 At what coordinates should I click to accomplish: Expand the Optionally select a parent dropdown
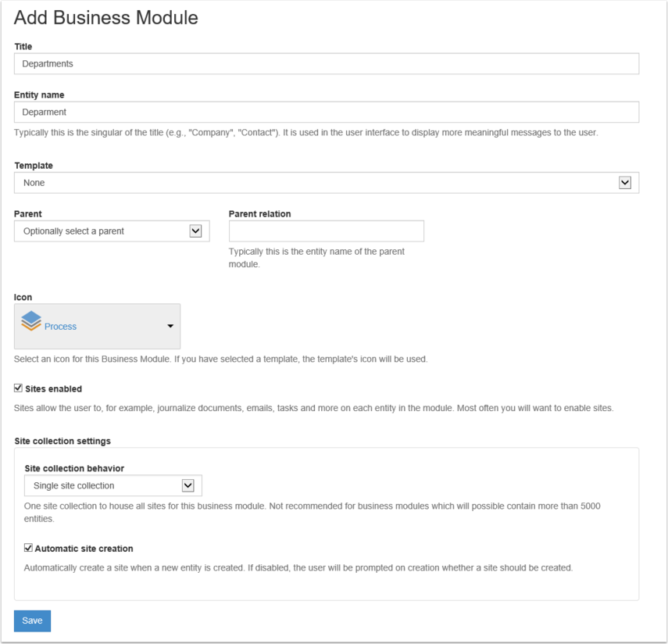pyautogui.click(x=112, y=231)
